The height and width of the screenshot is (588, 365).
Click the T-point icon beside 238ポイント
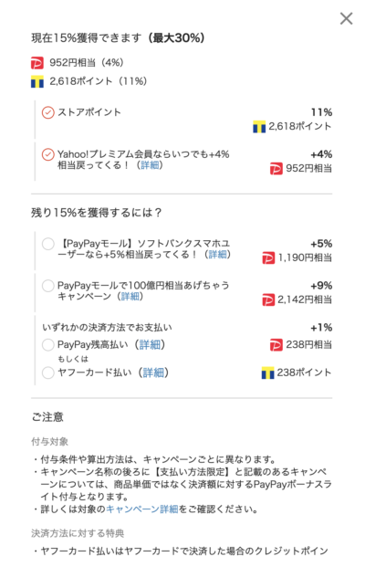pos(267,373)
